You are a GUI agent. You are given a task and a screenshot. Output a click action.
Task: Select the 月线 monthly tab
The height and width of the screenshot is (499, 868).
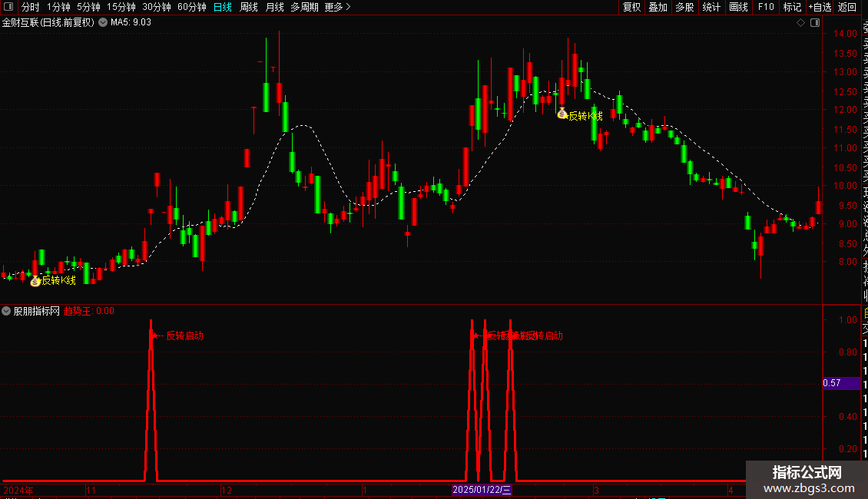tap(274, 7)
